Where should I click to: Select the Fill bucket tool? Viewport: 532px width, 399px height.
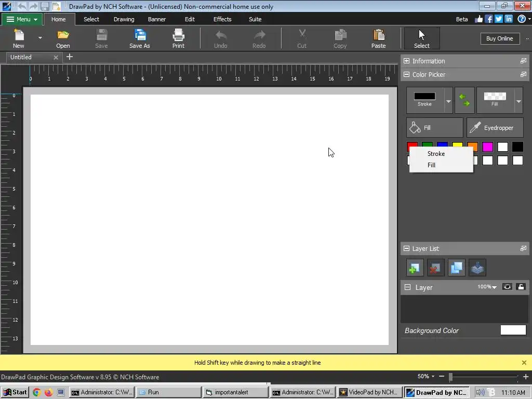[435, 128]
